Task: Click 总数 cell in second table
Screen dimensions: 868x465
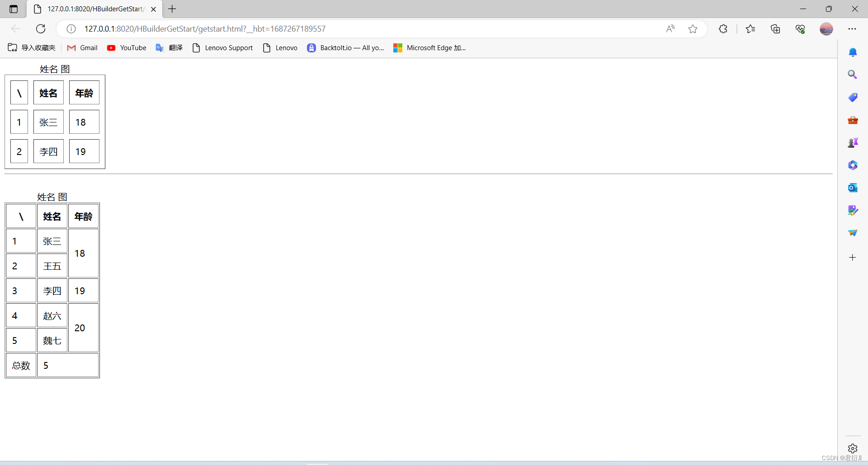Action: [21, 365]
